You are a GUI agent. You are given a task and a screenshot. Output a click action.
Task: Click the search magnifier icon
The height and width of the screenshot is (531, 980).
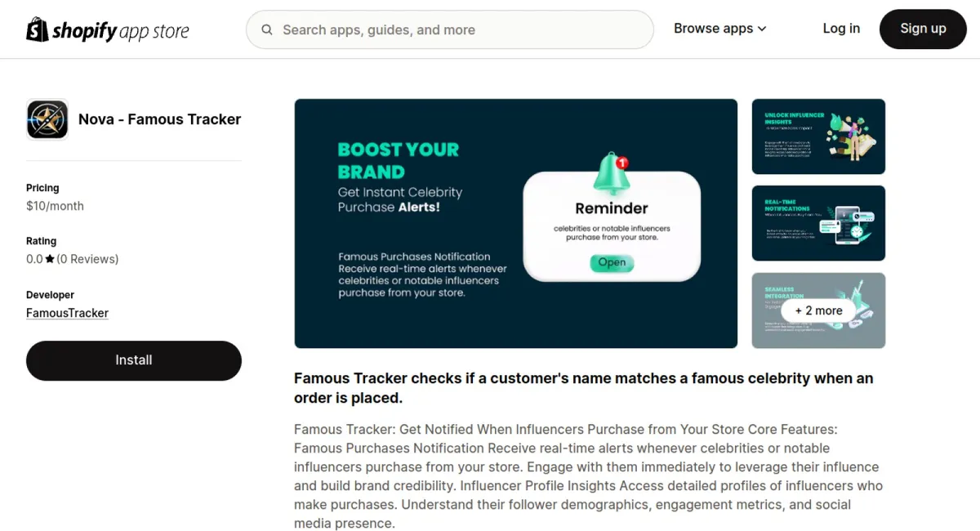point(267,30)
